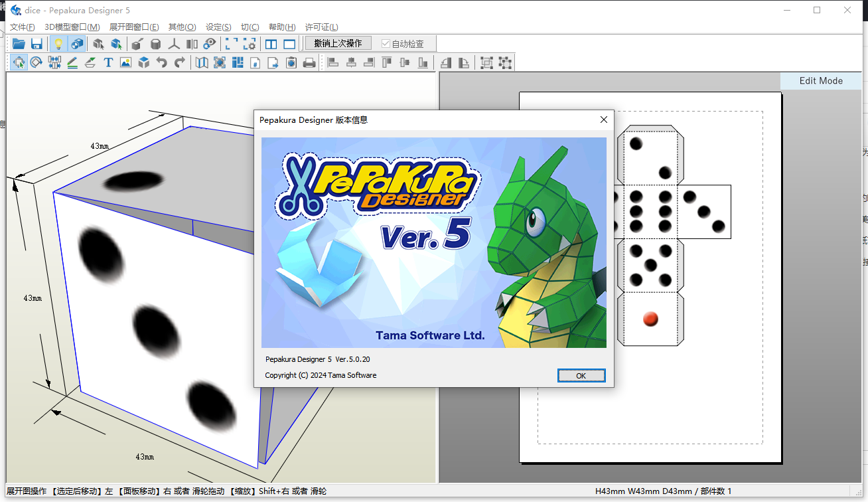This screenshot has width=868, height=502.
Task: Click the redo curved arrow icon
Action: (x=180, y=62)
